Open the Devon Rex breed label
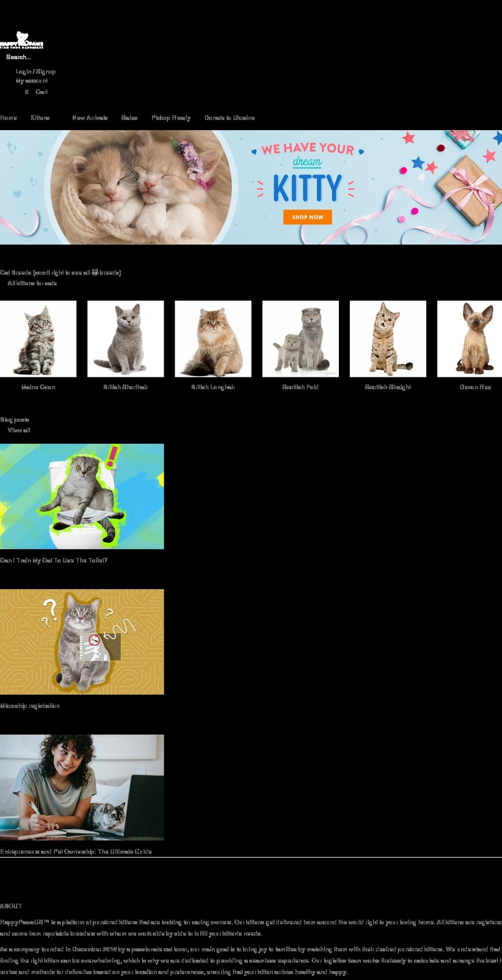This screenshot has width=502, height=980. click(475, 387)
